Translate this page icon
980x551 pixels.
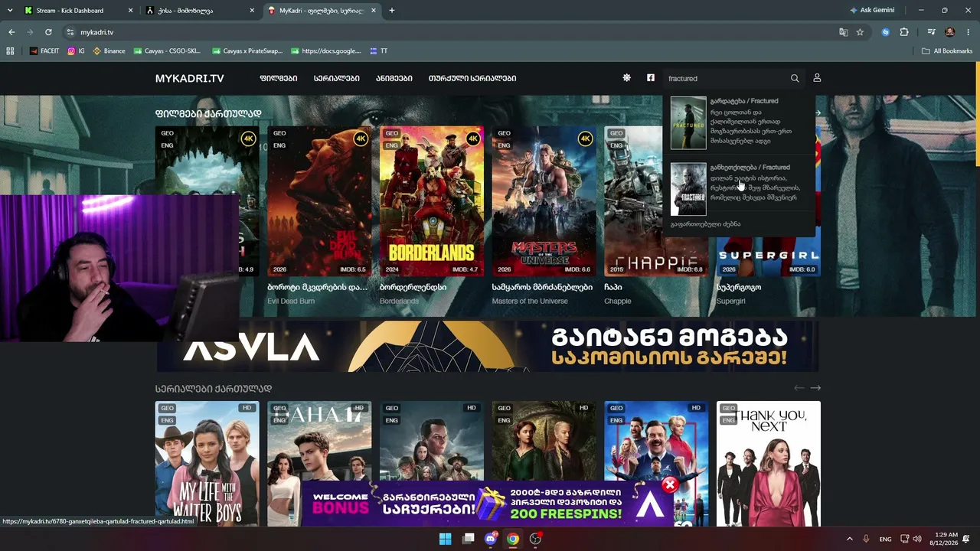(x=843, y=32)
